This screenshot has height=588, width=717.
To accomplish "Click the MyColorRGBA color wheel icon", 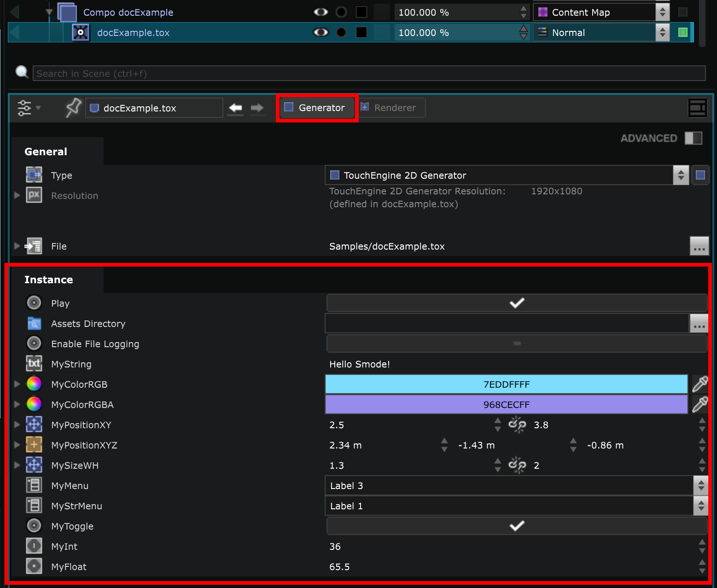I will click(34, 404).
